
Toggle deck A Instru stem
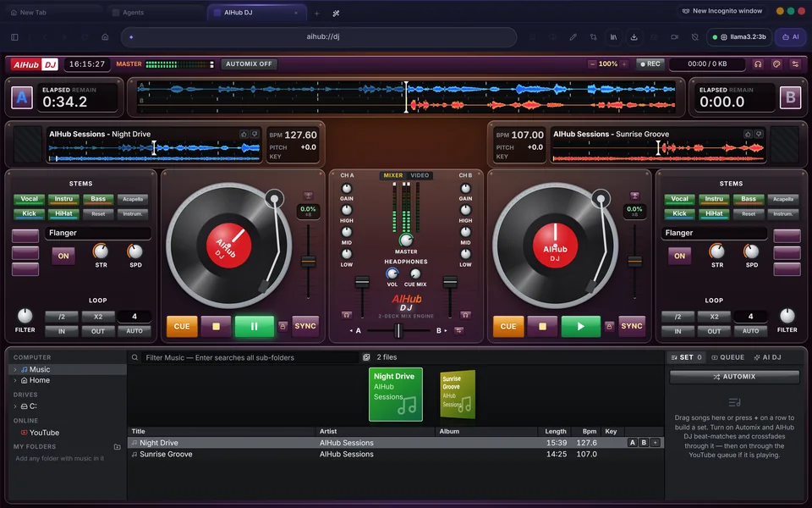[x=63, y=199]
